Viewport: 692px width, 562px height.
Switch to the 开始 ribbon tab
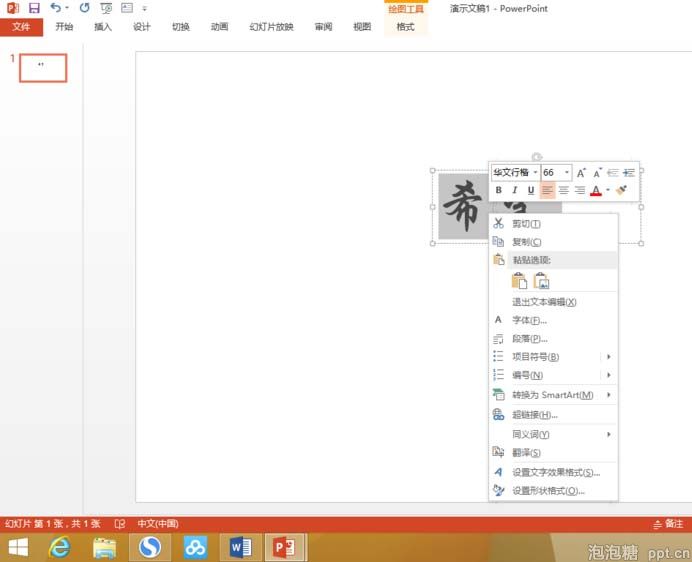click(64, 27)
